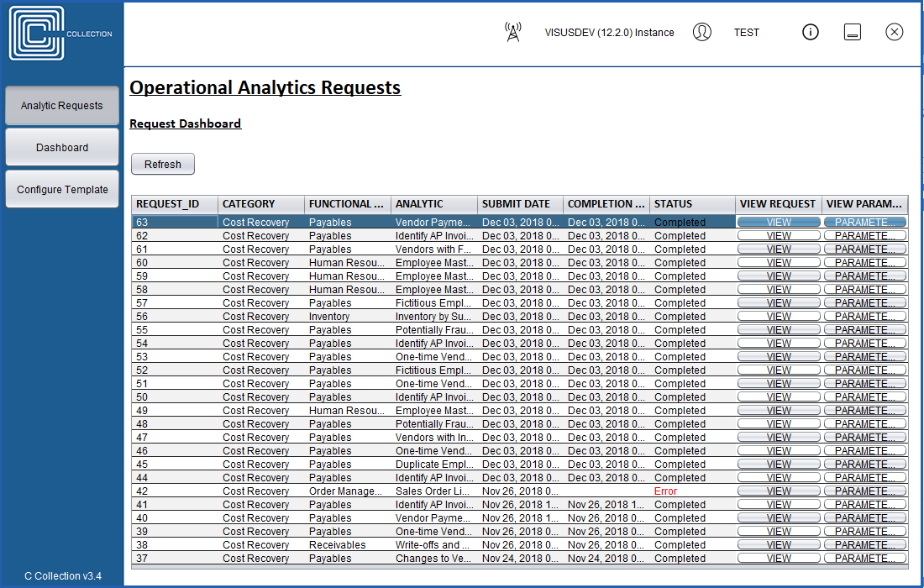Click Nov 24, 2018 submit date in row 37
924x588 pixels.
pyautogui.click(x=520, y=559)
